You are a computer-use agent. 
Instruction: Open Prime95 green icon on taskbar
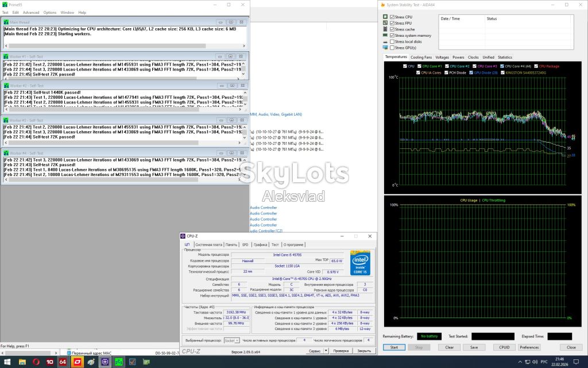pos(118,362)
